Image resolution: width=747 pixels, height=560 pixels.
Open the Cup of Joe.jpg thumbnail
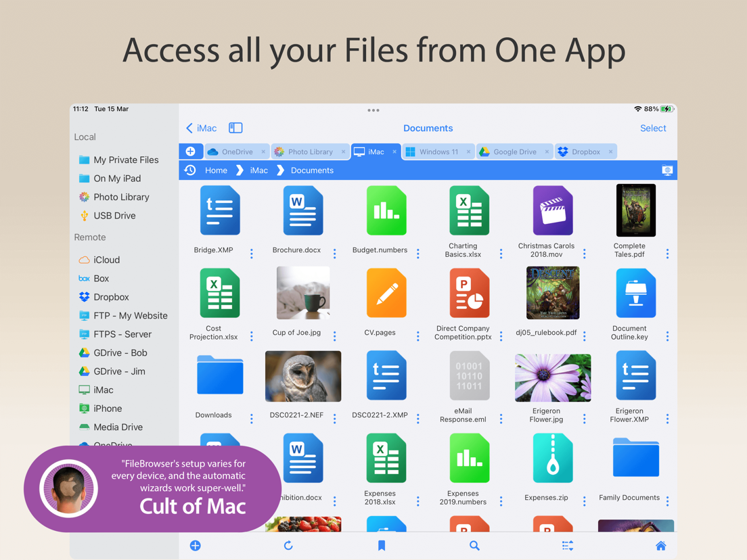(x=302, y=293)
